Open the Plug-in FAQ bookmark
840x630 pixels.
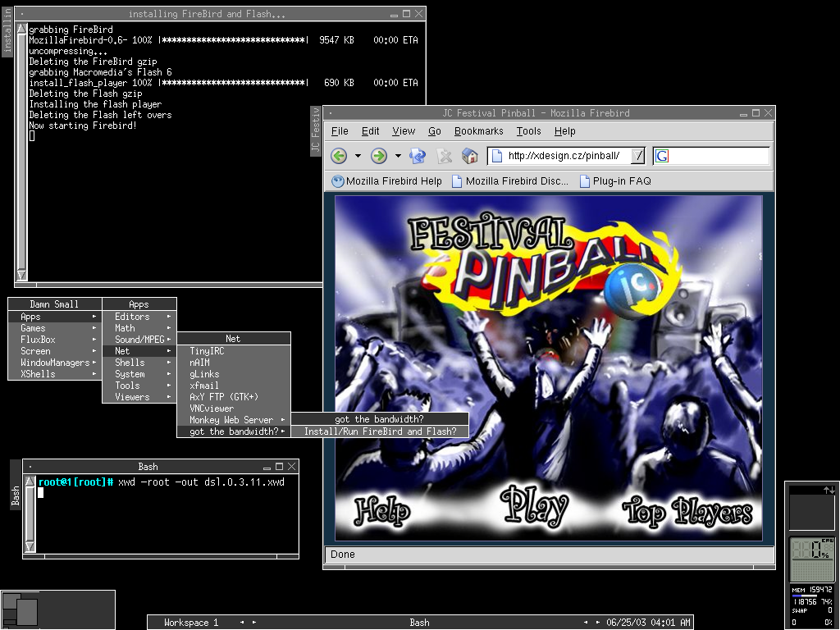point(615,181)
